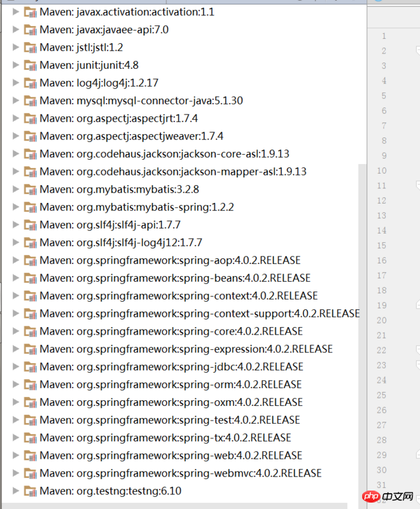Select Maven: spring-web:4.0.2.RELEASE row
Image resolution: width=420 pixels, height=509 pixels.
[x=171, y=456]
